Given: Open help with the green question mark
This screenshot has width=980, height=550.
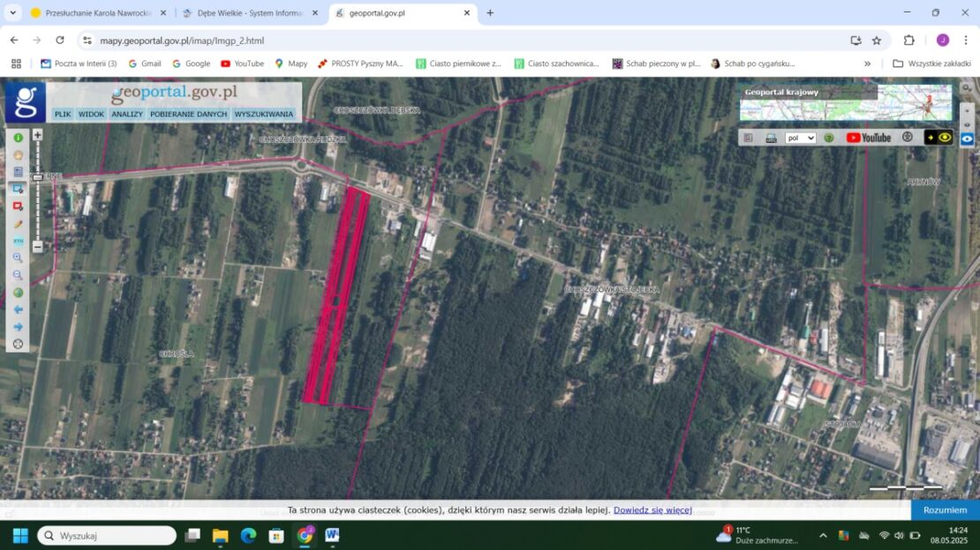Looking at the screenshot, I should [829, 138].
